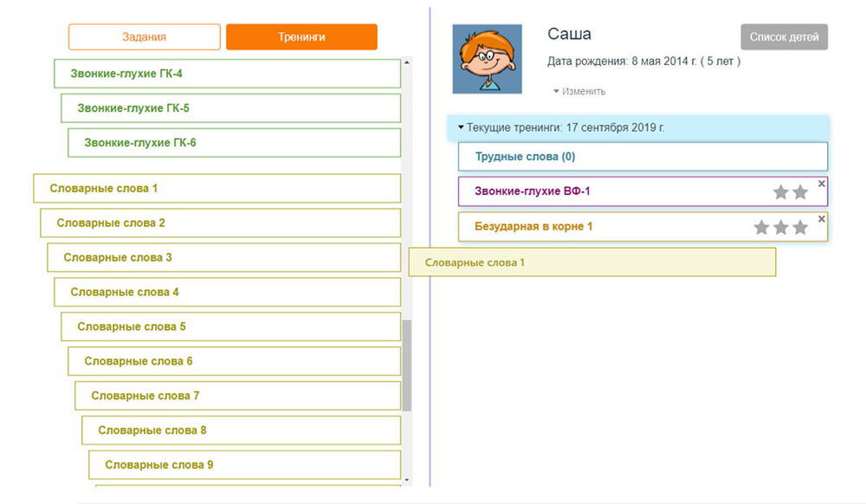Screen dimensions: 866x504
Task: Click the training list scrollbar thumb
Action: click(407, 365)
